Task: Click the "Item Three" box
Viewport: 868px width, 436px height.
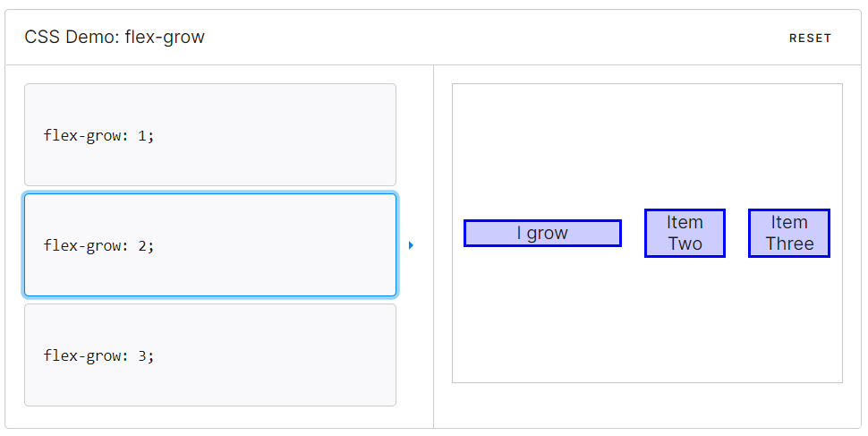Action: (x=789, y=234)
